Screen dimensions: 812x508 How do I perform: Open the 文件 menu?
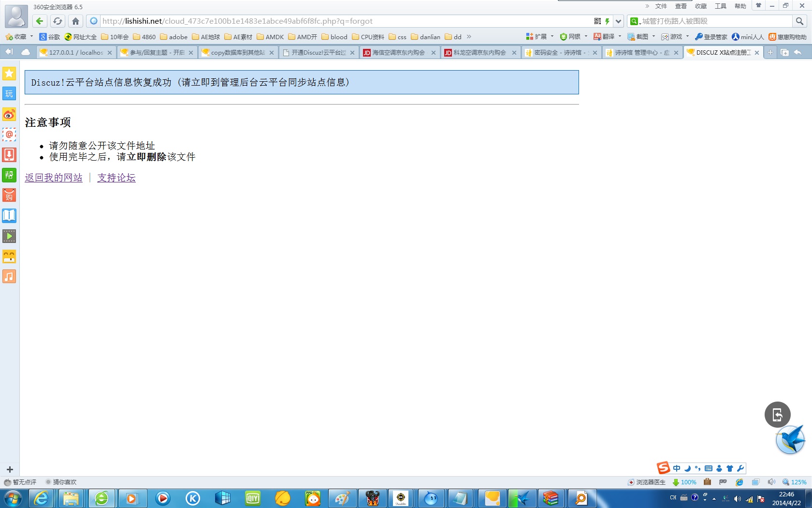(661, 6)
